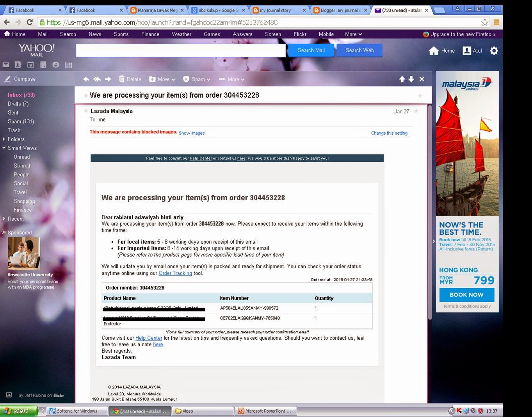
Task: Click the Yahoo search input field
Action: point(181,50)
